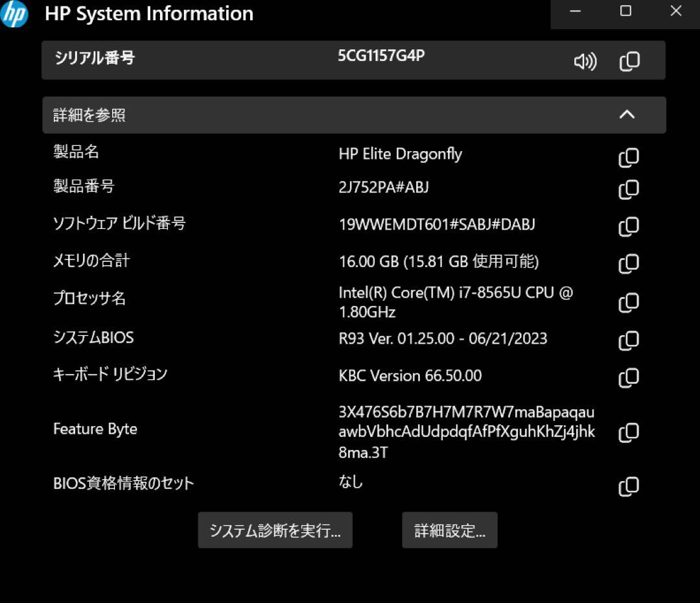Click the HP logo in the title bar
The height and width of the screenshot is (603, 700).
[14, 14]
